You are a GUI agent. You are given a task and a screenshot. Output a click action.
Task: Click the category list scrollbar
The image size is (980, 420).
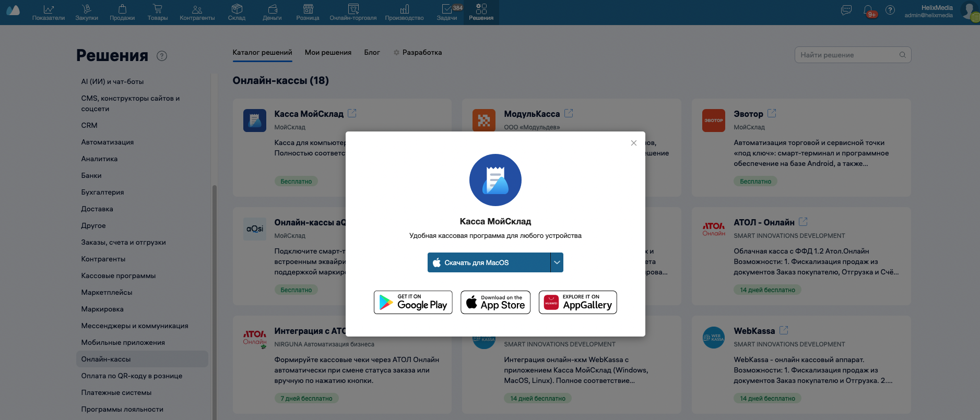tap(215, 303)
